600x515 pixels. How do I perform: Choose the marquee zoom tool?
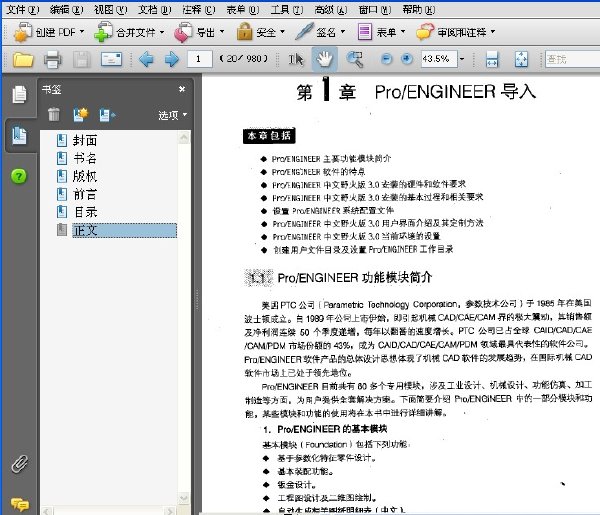[354, 59]
